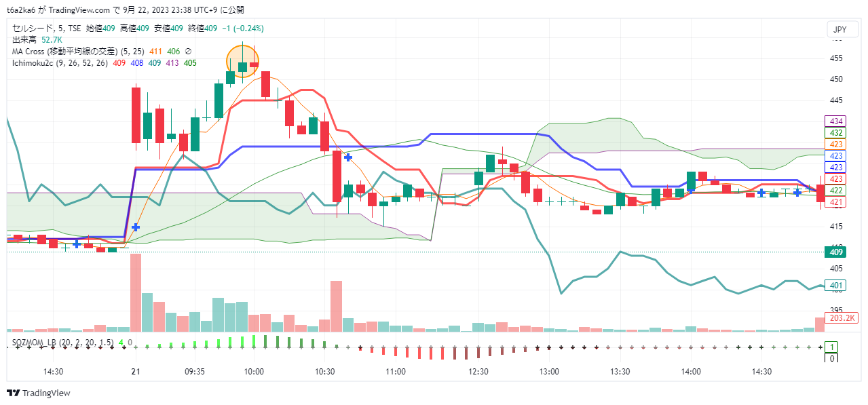Viewport: 868px width, 405px height.
Task: Click the orange circle highlight on the peak candle
Action: click(242, 60)
